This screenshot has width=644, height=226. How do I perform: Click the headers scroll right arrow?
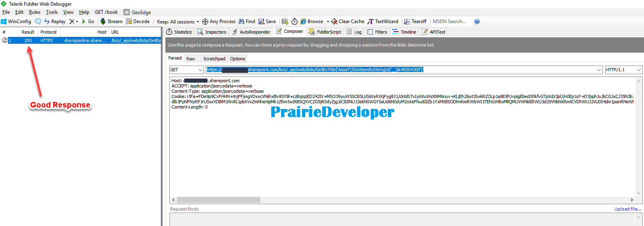pos(631,200)
